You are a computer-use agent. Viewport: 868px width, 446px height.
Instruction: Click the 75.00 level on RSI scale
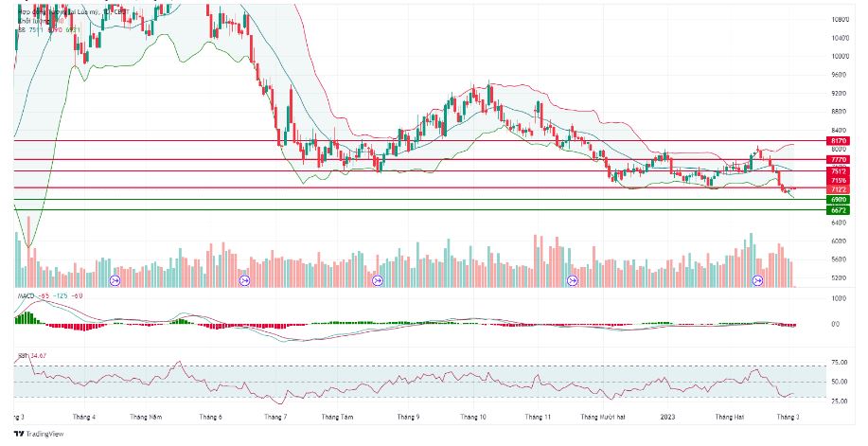840,363
